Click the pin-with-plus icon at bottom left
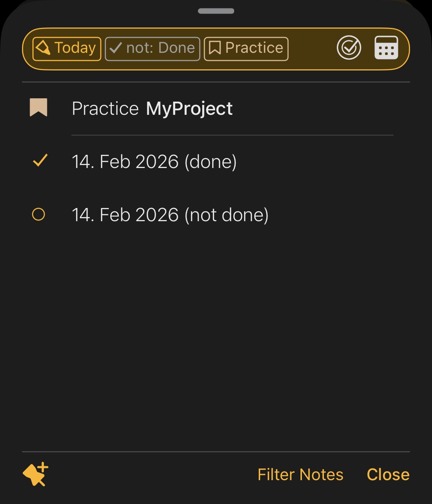The width and height of the screenshot is (432, 504). coord(36,474)
